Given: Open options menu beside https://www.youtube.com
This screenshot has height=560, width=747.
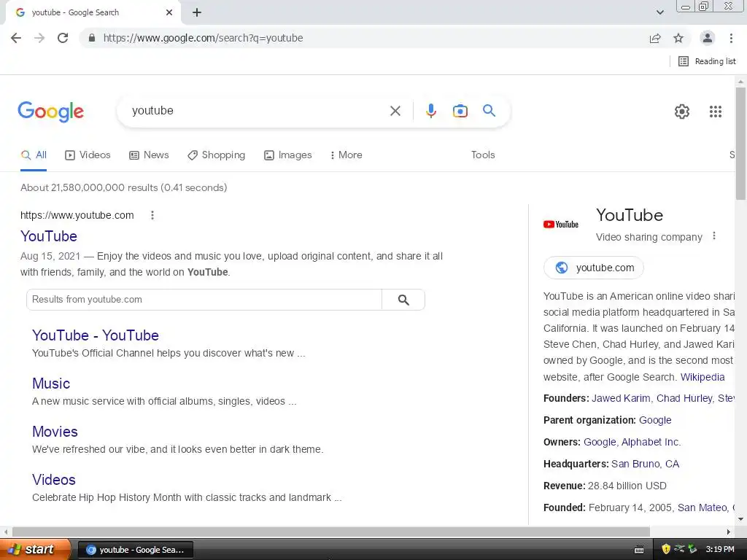Looking at the screenshot, I should click(x=152, y=215).
